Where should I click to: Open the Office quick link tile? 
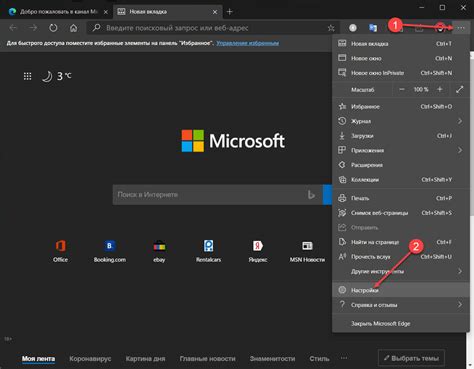(x=60, y=251)
